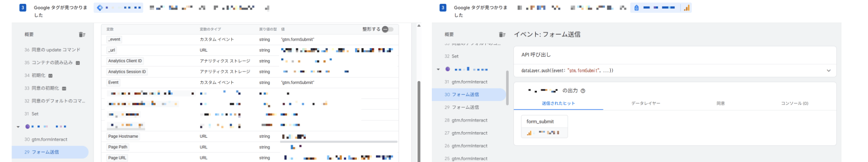Viewport: 868px width, 162px height.
Task: Click the API 呼び出し heading
Action: [x=536, y=55]
